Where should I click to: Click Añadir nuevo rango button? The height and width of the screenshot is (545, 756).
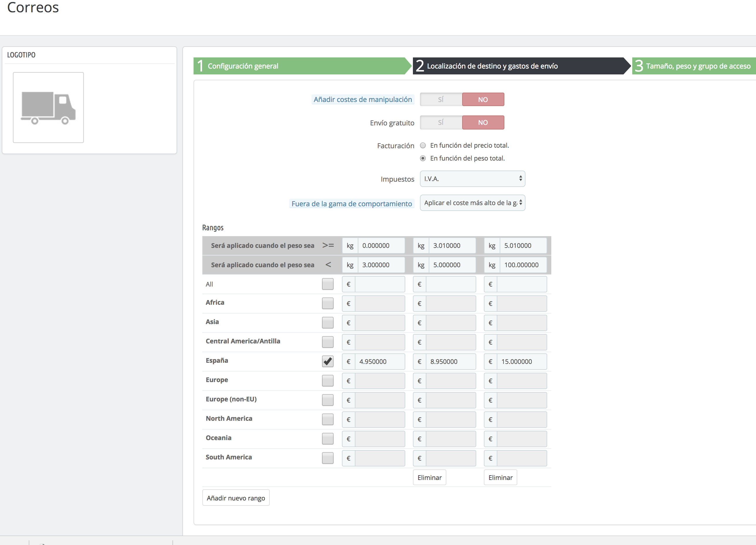(x=236, y=498)
